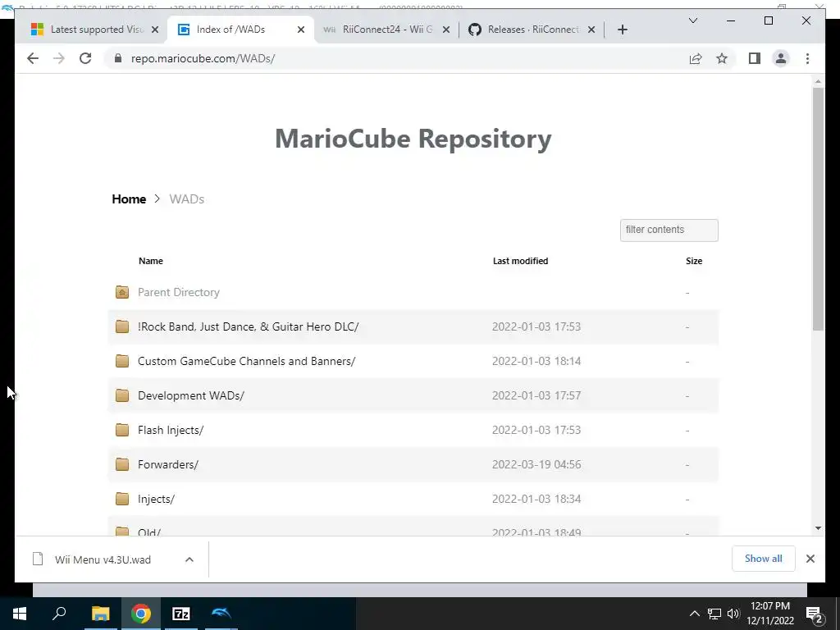Focus the filter contents field
This screenshot has height=630, width=840.
pos(669,230)
